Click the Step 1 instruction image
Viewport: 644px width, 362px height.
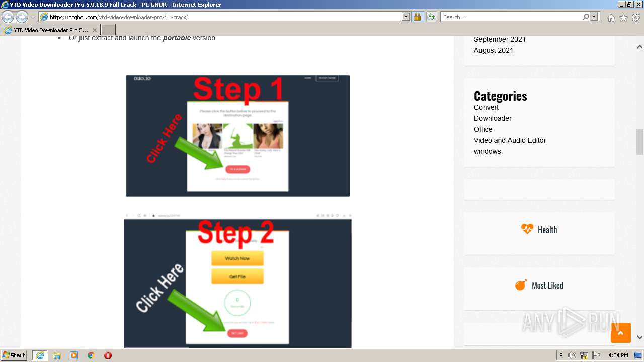pos(237,136)
